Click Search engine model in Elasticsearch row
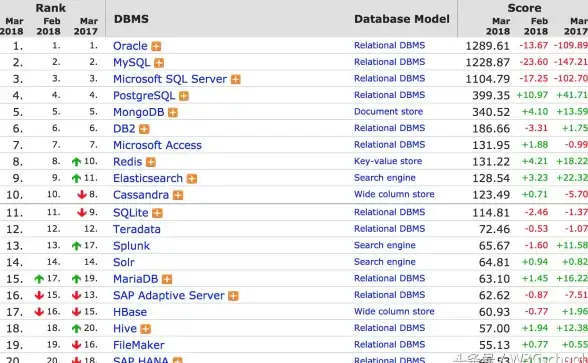 (x=385, y=178)
